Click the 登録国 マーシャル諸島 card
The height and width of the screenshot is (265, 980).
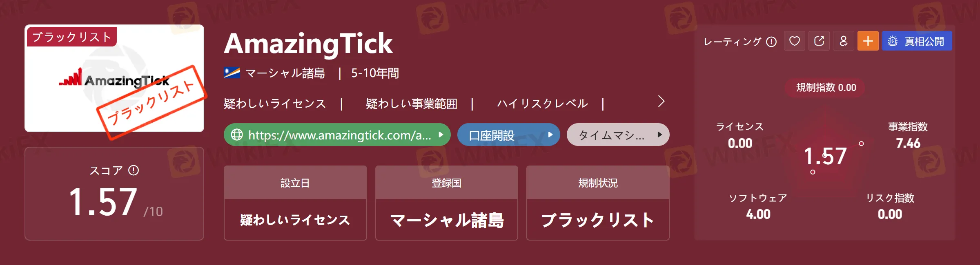447,203
